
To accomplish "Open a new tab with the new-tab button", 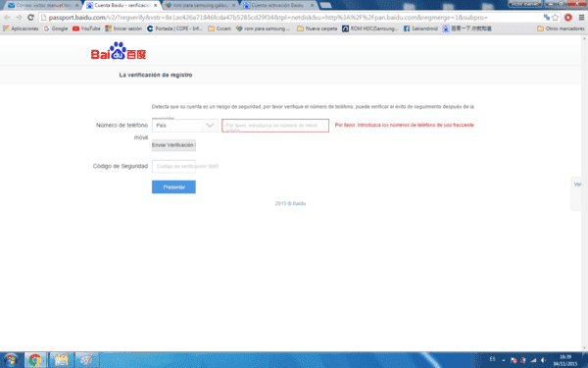I will click(x=325, y=5).
